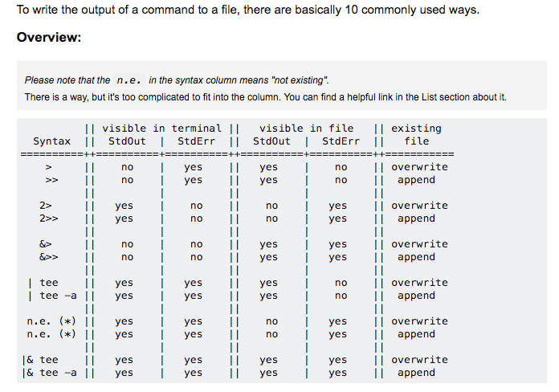
Task: Click the first 'n.e. (*)' syntax entry
Action: click(x=51, y=321)
